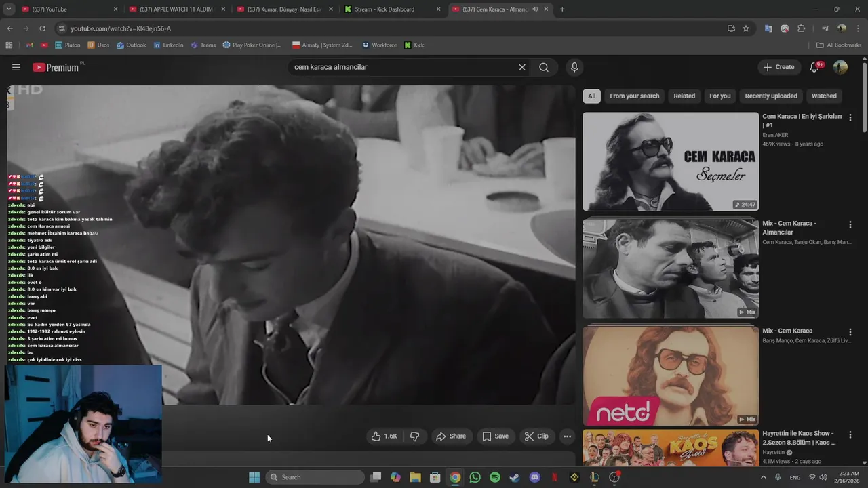Screen dimensions: 868x488
Task: Select the From your search chip
Action: [x=634, y=96]
